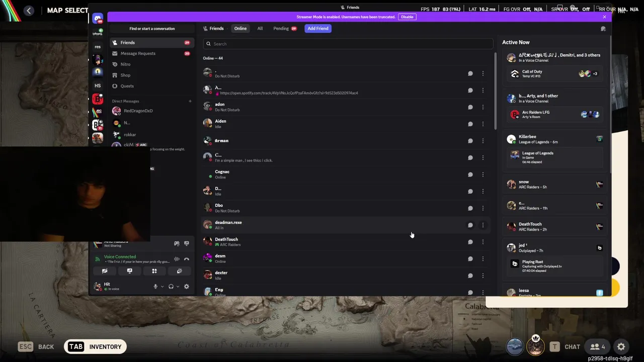Message the friend named dexter

tap(470, 276)
